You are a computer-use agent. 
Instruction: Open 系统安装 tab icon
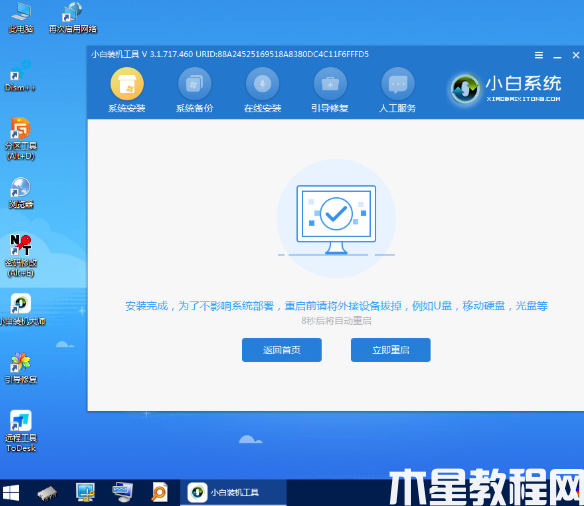tap(127, 85)
